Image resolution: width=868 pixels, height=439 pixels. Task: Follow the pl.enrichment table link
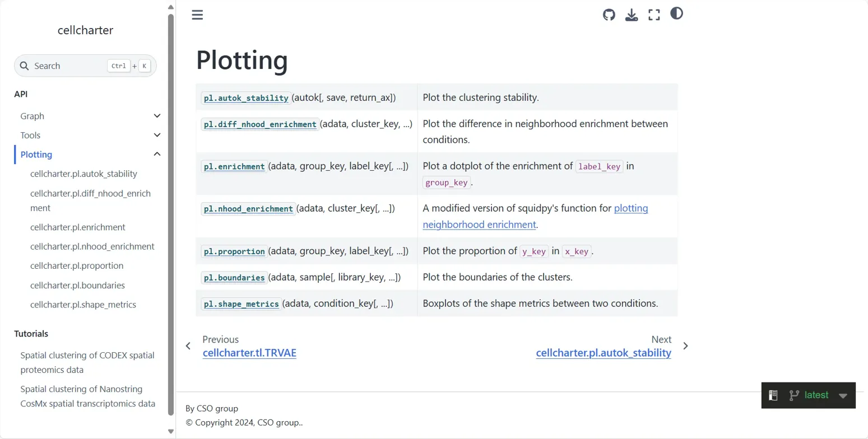point(234,166)
